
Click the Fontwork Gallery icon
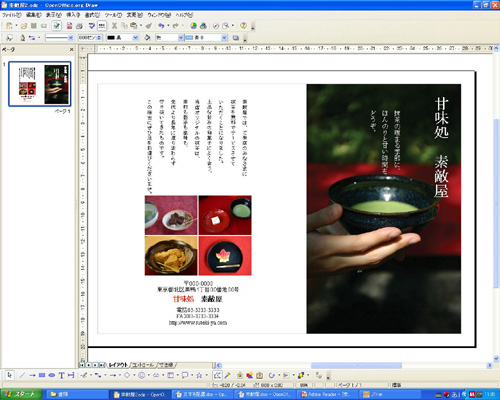tap(240, 375)
